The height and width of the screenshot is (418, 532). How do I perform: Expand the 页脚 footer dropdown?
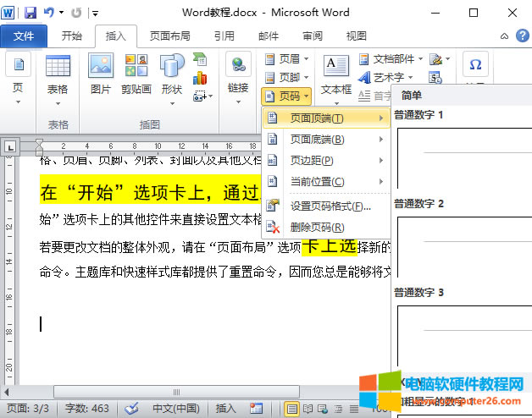pyautogui.click(x=286, y=78)
